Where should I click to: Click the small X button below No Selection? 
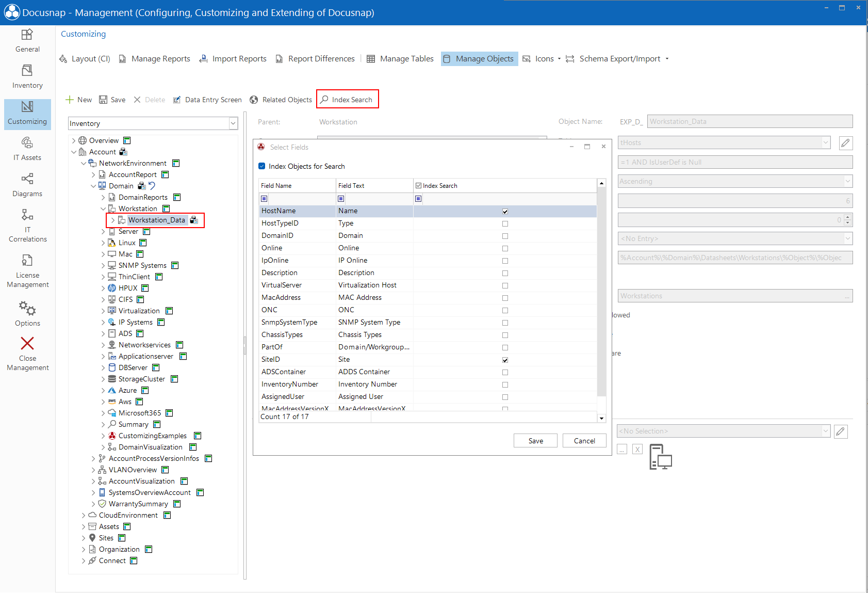[x=637, y=450]
